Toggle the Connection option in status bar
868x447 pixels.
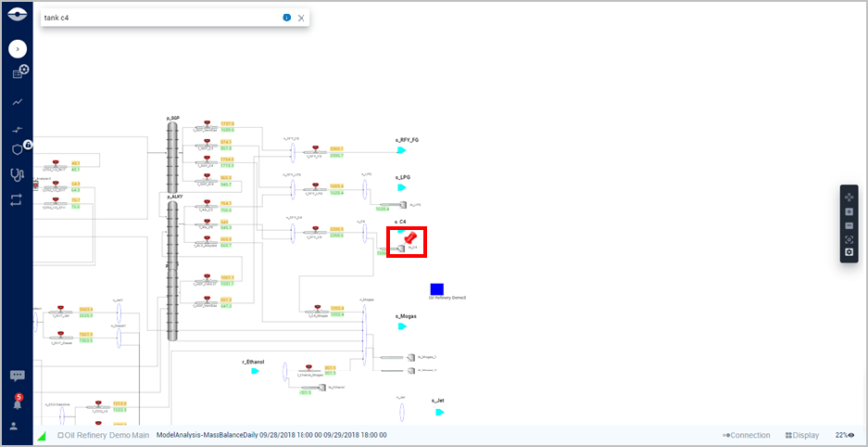pos(747,435)
